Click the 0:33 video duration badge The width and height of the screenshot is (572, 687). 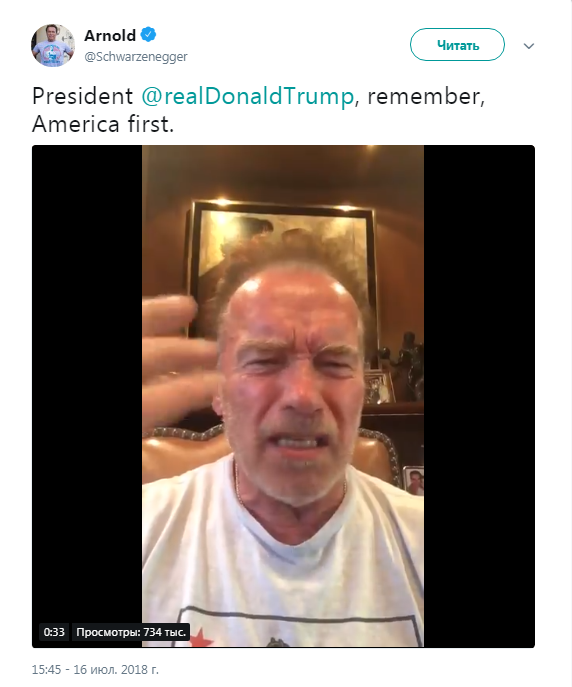pos(54,632)
